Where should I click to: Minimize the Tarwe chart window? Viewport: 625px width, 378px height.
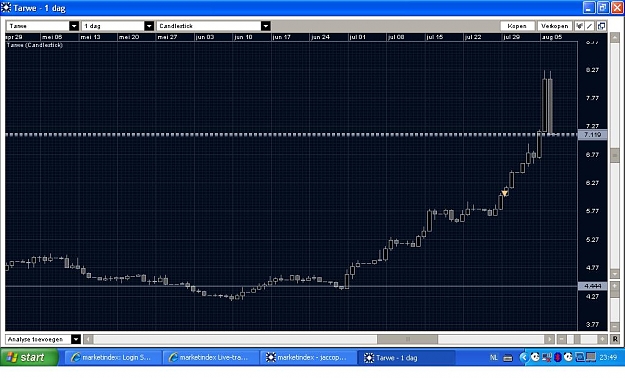[589, 8]
